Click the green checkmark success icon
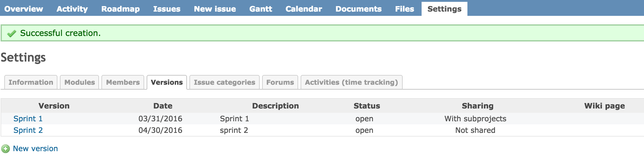This screenshot has width=644, height=167. click(12, 33)
